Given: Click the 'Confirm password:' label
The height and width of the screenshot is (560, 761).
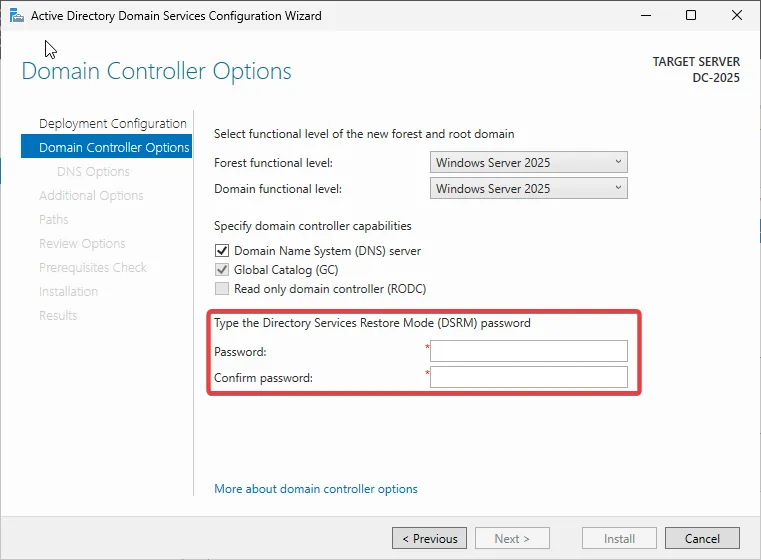Looking at the screenshot, I should coord(264,378).
